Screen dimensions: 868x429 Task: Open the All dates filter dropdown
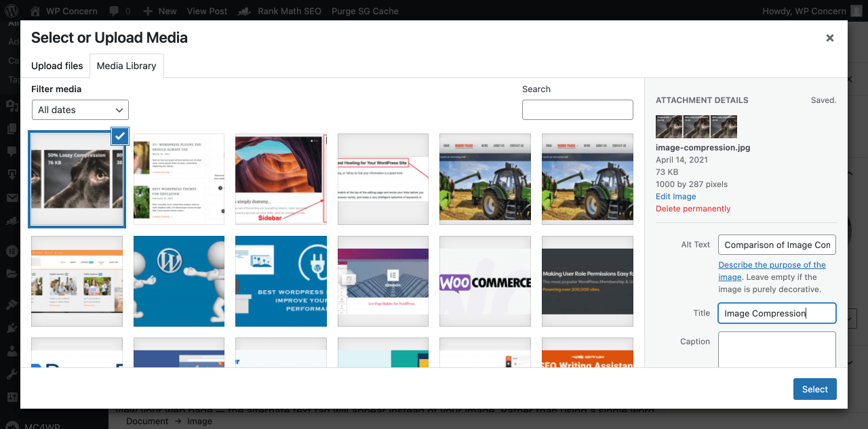[x=80, y=110]
